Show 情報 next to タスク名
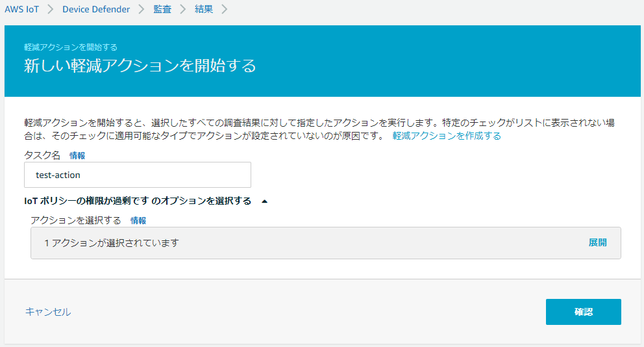 coord(77,155)
